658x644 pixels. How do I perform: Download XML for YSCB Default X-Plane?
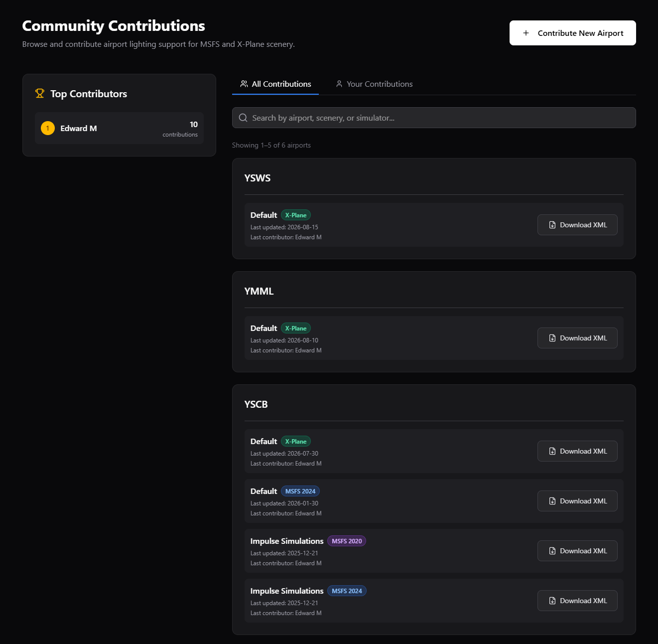(x=577, y=451)
